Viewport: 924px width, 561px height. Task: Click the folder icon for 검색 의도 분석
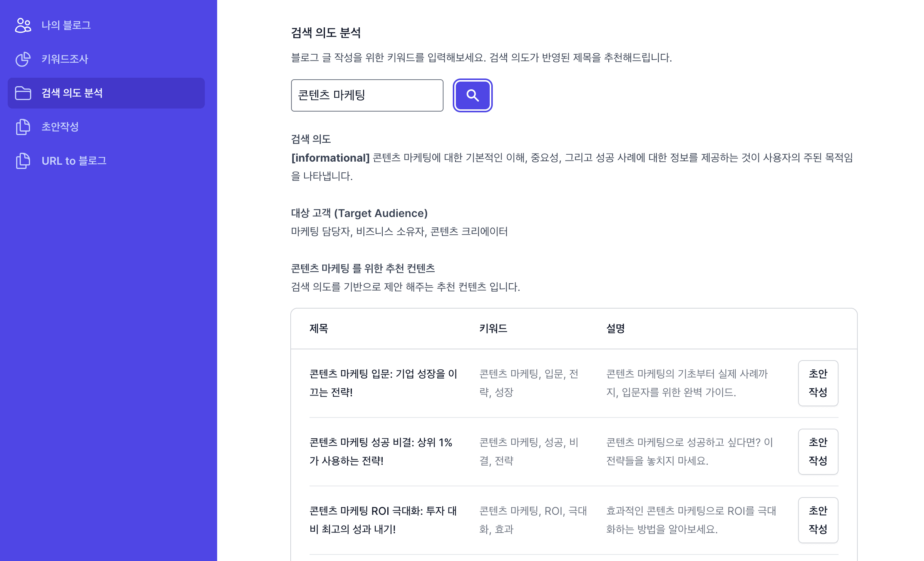point(23,93)
